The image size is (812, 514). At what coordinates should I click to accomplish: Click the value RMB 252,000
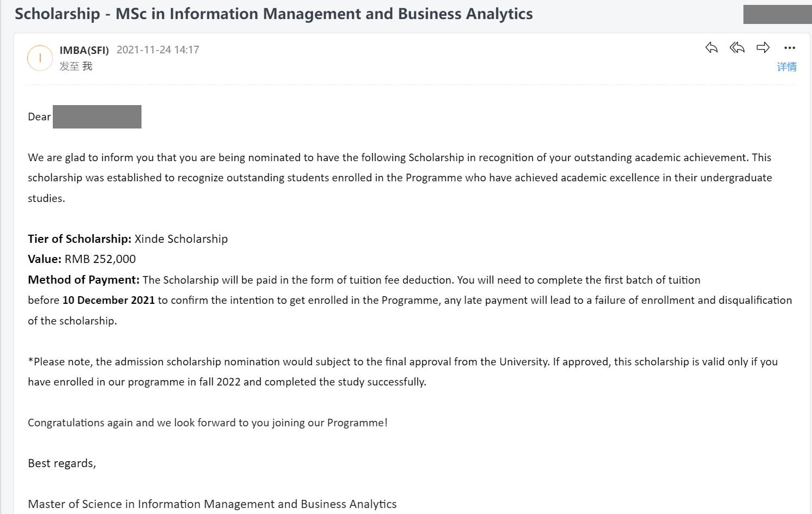pos(100,259)
